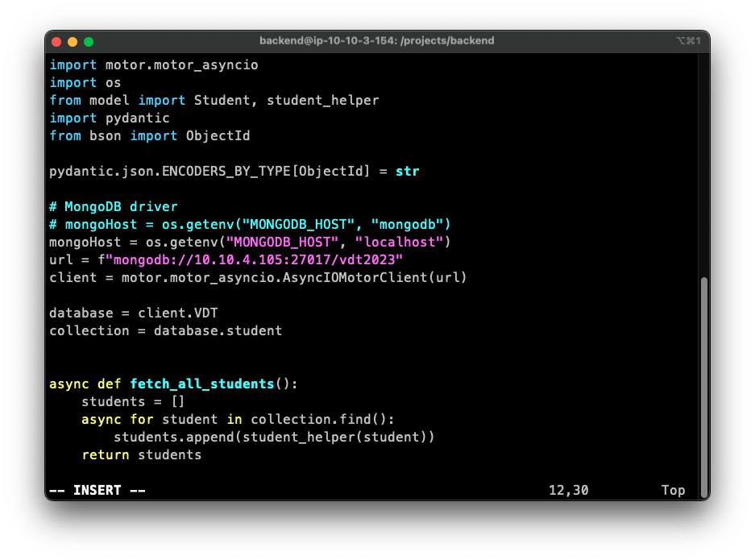This screenshot has width=755, height=560.
Task: Click the "# MongoDB driver" comment
Action: tap(113, 206)
